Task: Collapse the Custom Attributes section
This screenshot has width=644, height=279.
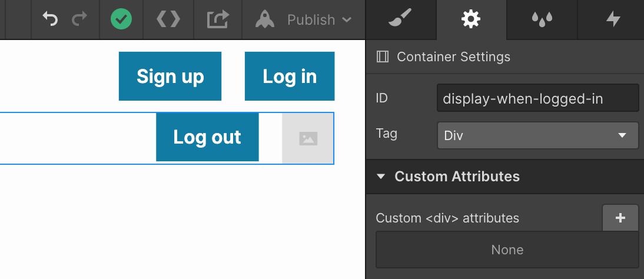Action: coord(381,177)
